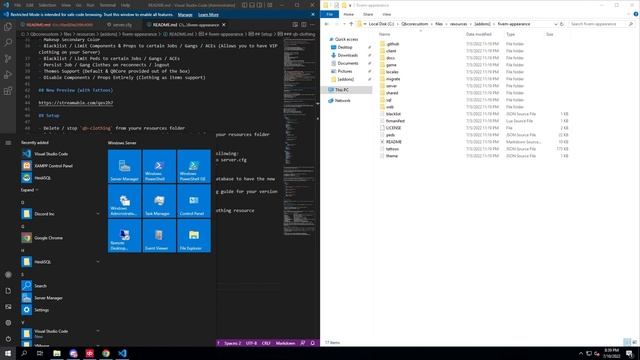This screenshot has height=360, width=640.
Task: Open VS Code Terminal menu
Action: point(108,5)
